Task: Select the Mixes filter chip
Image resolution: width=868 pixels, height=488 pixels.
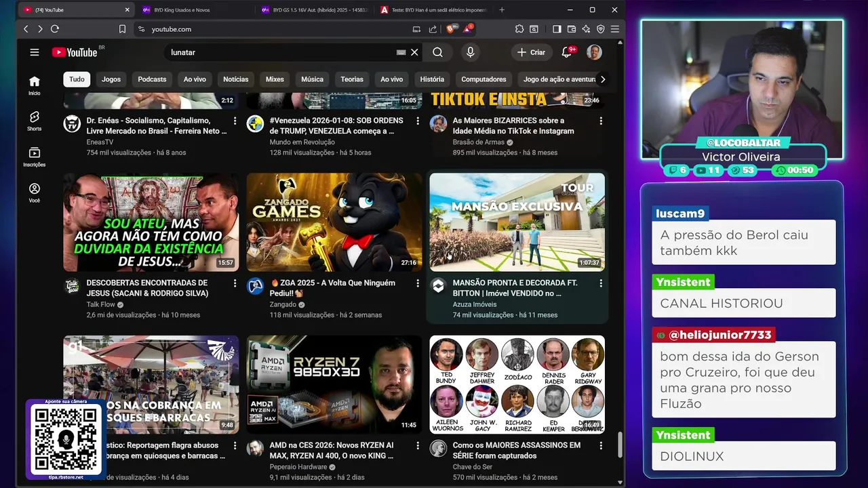Action: click(x=275, y=79)
